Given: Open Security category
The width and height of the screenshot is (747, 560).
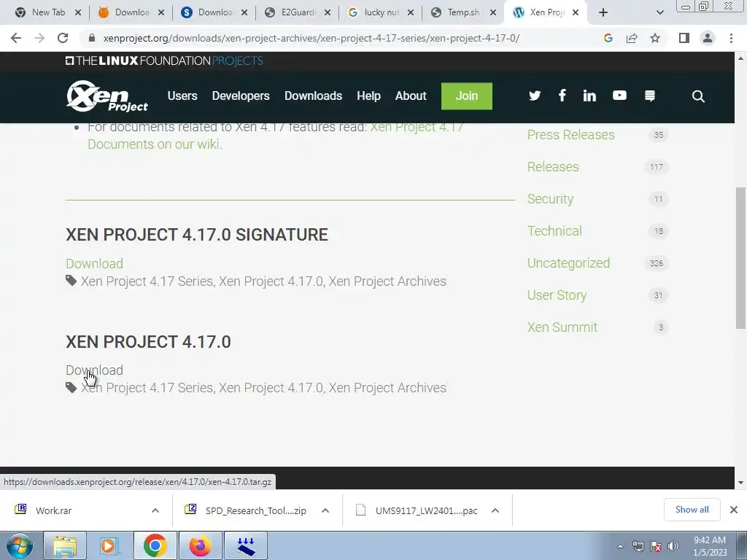Looking at the screenshot, I should [550, 199].
